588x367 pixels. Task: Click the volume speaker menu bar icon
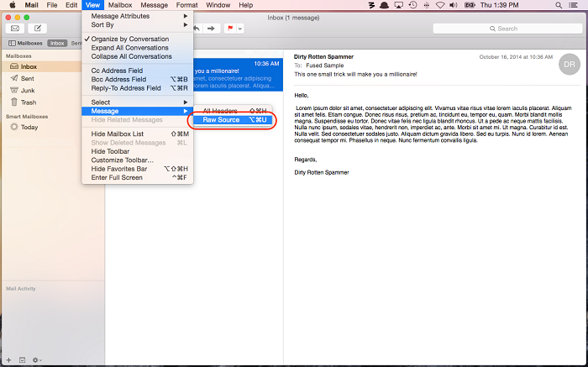(454, 5)
